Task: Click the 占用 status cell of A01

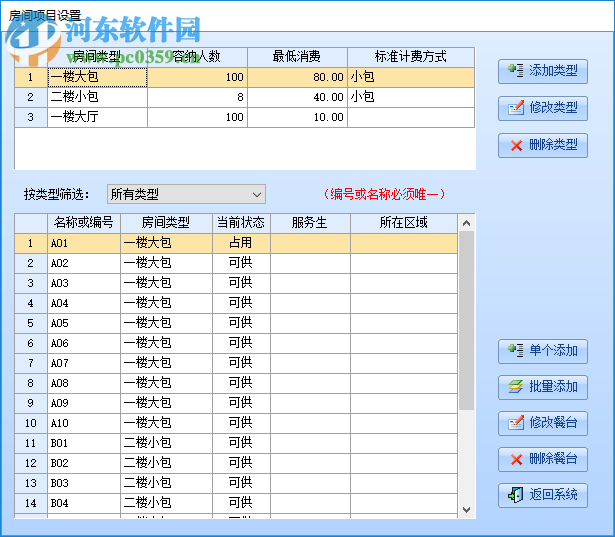Action: point(241,243)
